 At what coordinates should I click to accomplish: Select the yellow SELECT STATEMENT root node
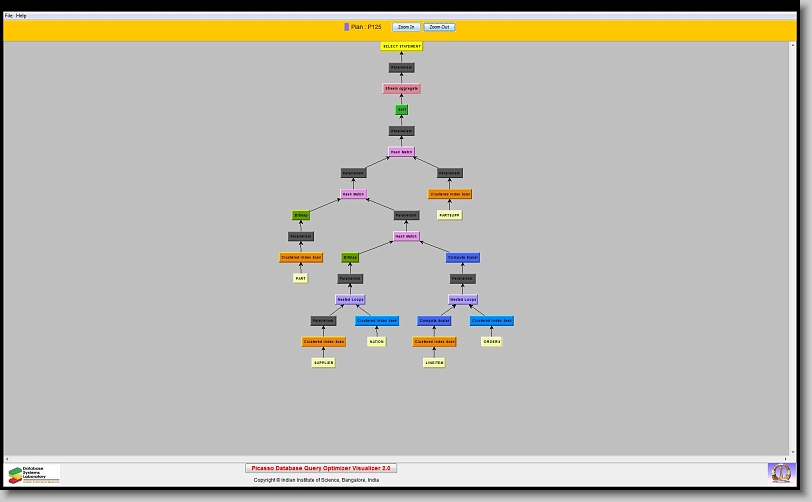[x=402, y=46]
